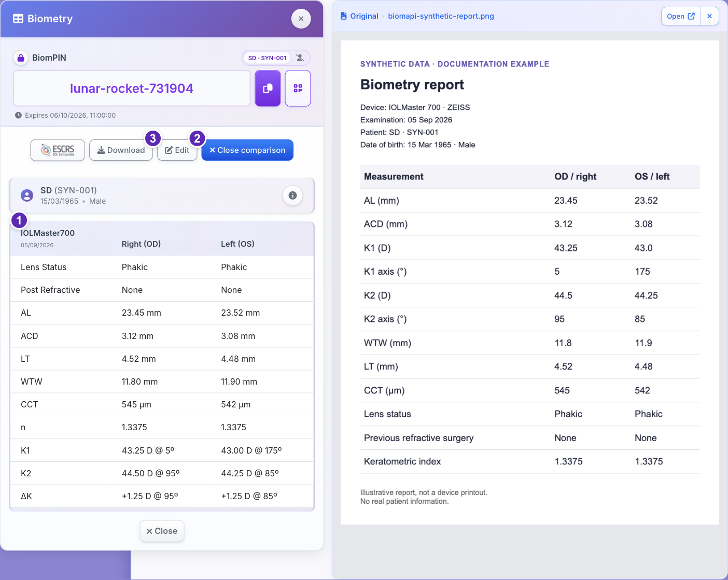Click the file icon next to Original

click(343, 16)
